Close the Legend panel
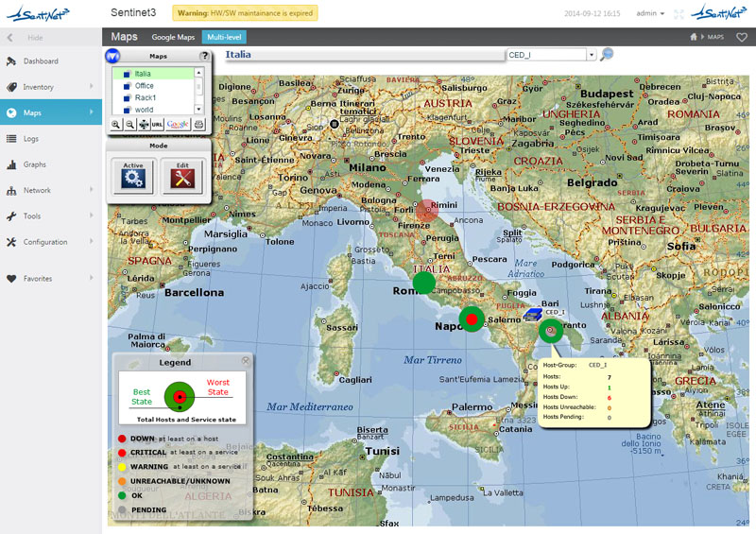Screen dimensions: 756x534 pos(246,361)
